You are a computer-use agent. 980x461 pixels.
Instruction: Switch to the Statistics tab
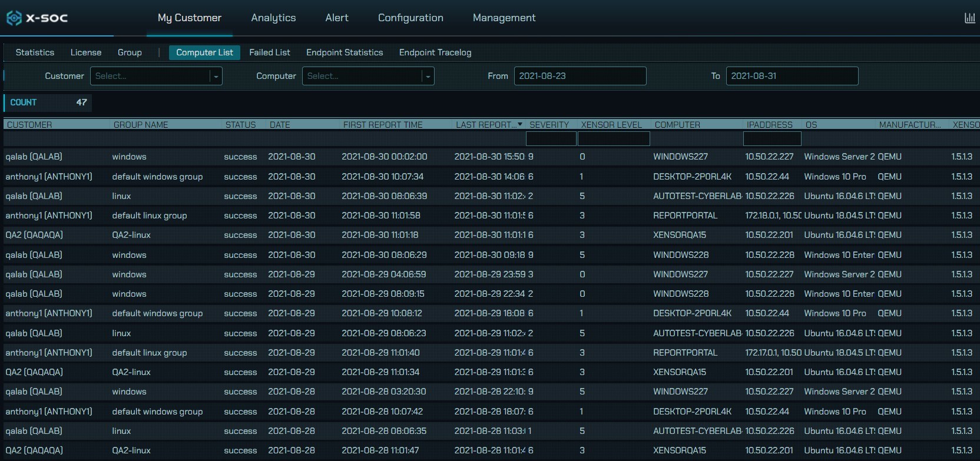click(35, 52)
